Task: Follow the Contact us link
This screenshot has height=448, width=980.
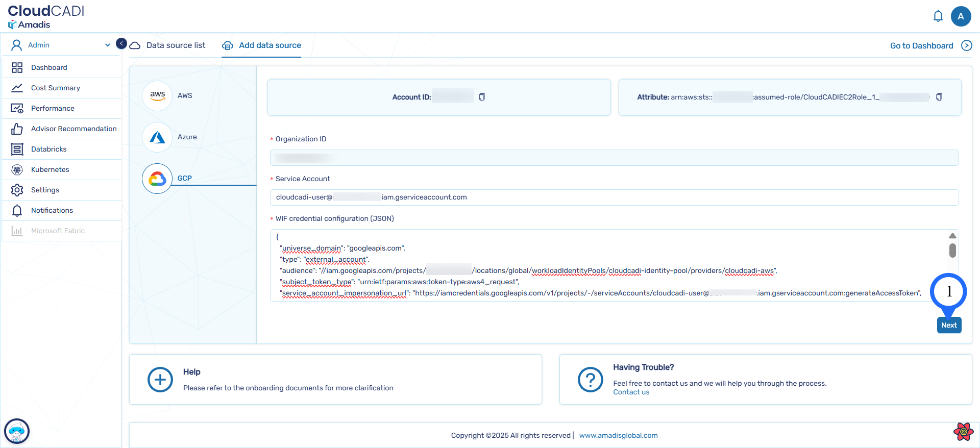Action: click(631, 392)
